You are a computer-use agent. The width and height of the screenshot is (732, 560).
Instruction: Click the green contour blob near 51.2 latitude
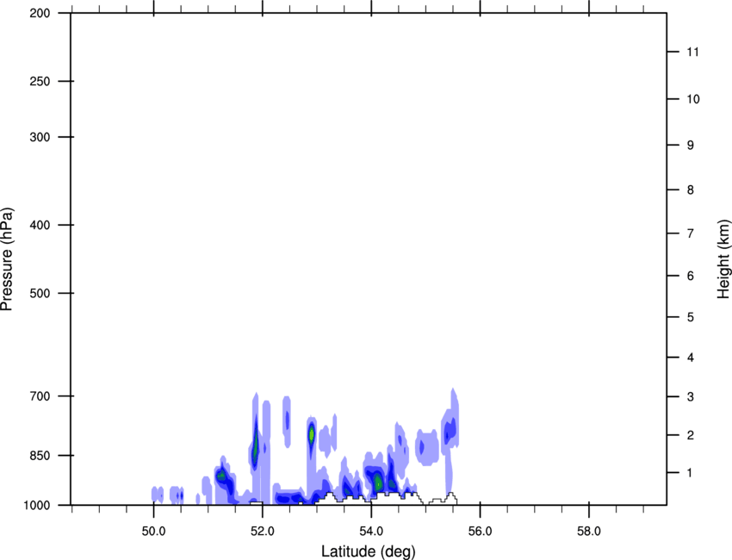pos(221,476)
